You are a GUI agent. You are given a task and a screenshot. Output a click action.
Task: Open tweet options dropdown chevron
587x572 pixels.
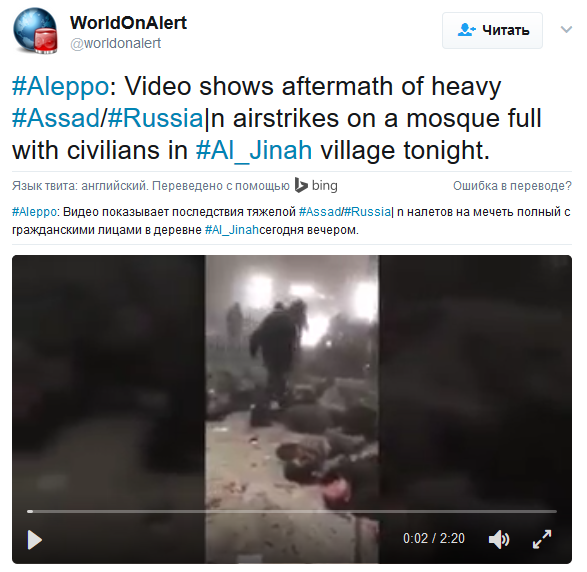pos(566,29)
